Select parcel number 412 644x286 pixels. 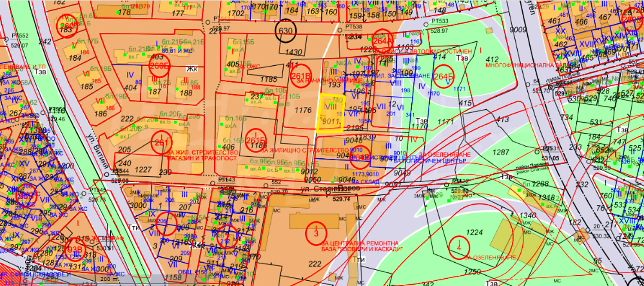click(x=492, y=59)
